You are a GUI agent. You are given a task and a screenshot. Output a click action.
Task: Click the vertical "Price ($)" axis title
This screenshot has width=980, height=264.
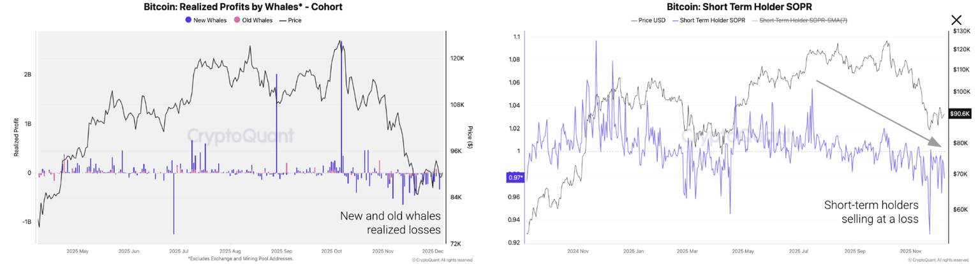point(470,138)
